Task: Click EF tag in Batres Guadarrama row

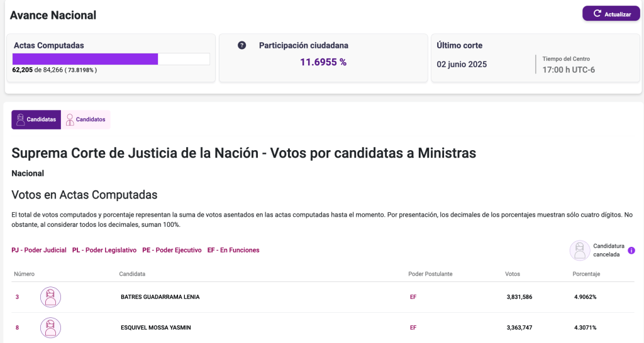Action: [413, 297]
